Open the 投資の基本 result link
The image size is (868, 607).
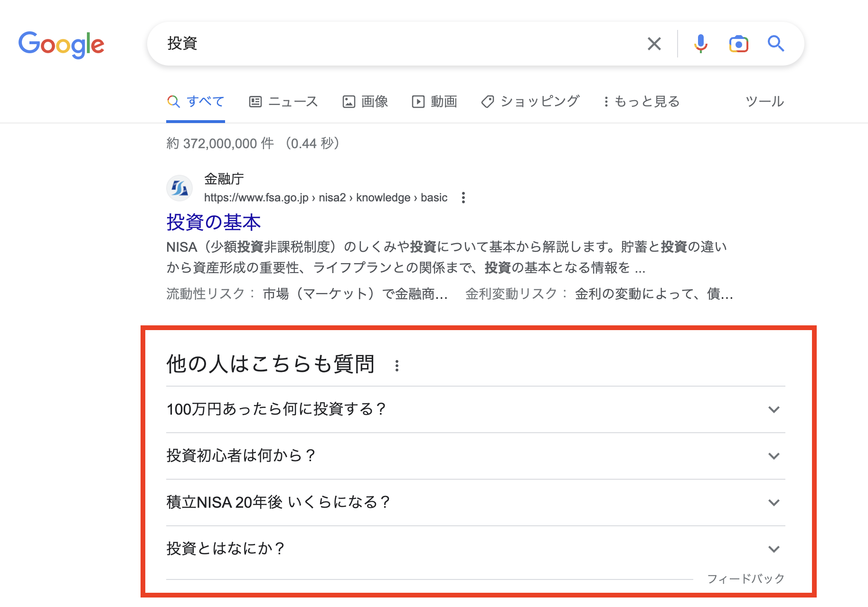click(214, 222)
